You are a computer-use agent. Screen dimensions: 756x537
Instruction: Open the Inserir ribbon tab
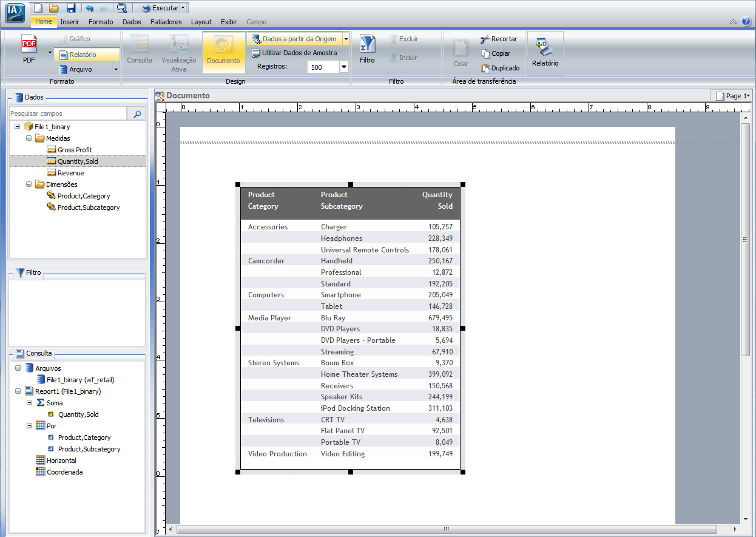point(70,22)
